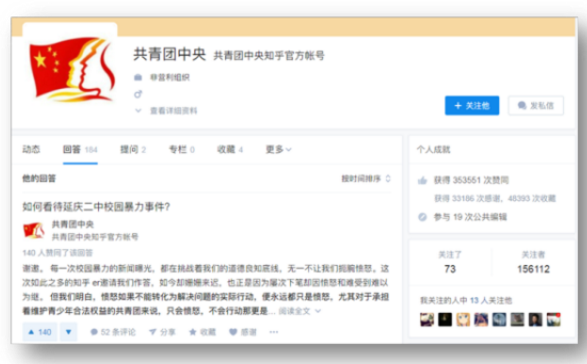The width and height of the screenshot is (587, 364).
Task: Open the 52 条评论 comments
Action: pos(113,332)
